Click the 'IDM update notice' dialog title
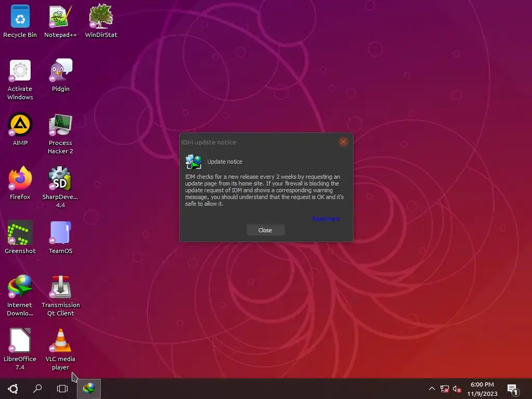The width and height of the screenshot is (532, 399). [209, 142]
